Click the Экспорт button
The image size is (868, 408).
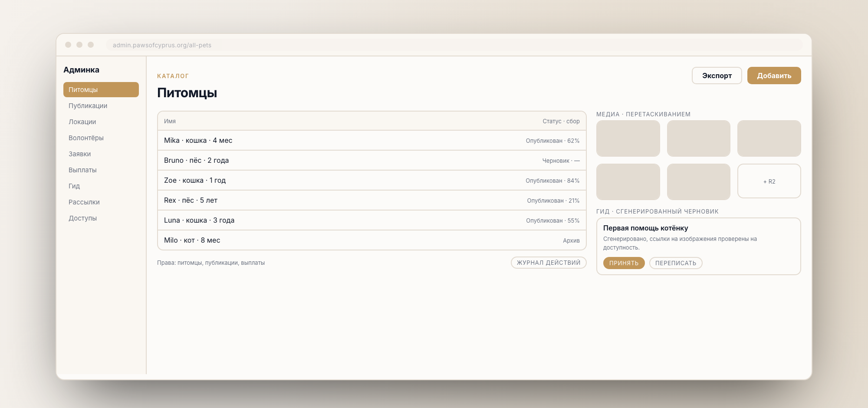(717, 76)
